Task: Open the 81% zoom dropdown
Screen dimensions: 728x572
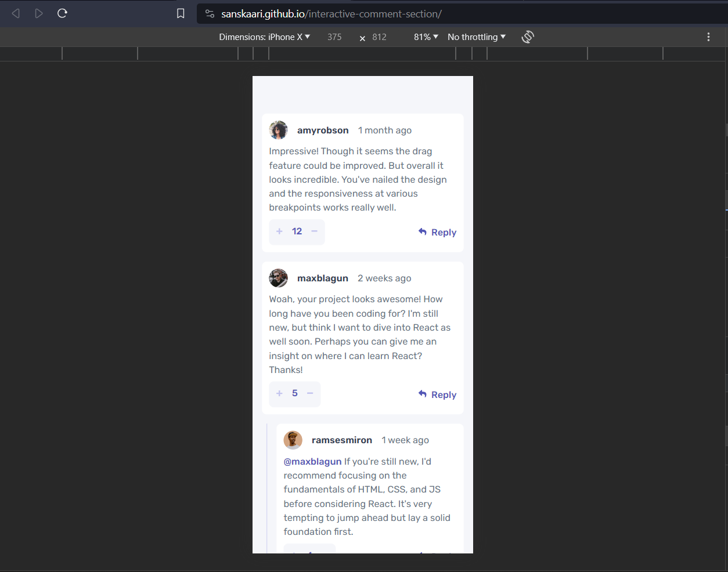Action: point(426,37)
